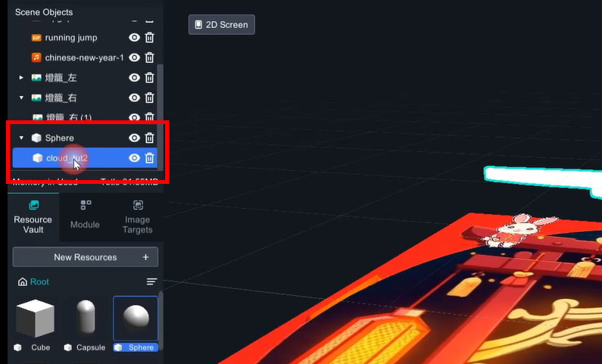Click trash icon for Sphere object

click(x=150, y=138)
